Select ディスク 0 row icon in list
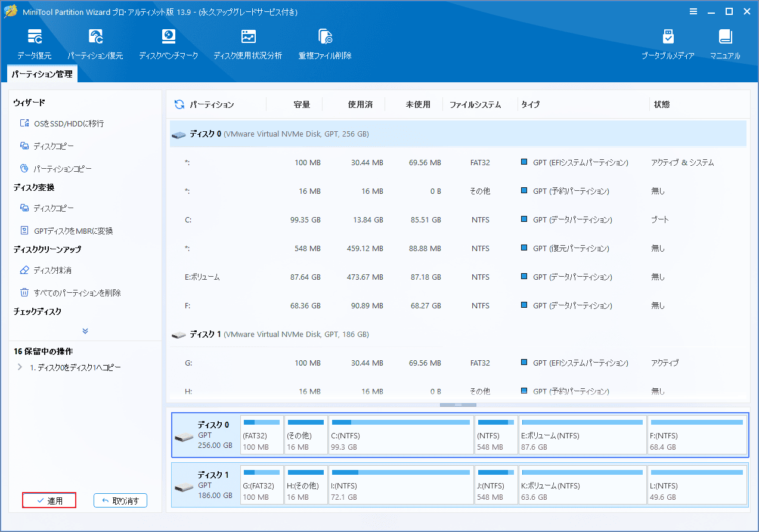The width and height of the screenshot is (759, 532). 178,134
